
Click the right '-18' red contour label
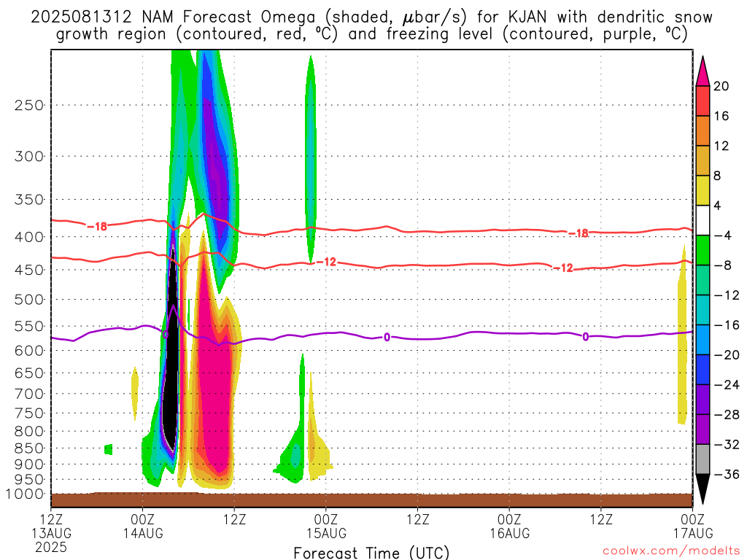pos(578,233)
